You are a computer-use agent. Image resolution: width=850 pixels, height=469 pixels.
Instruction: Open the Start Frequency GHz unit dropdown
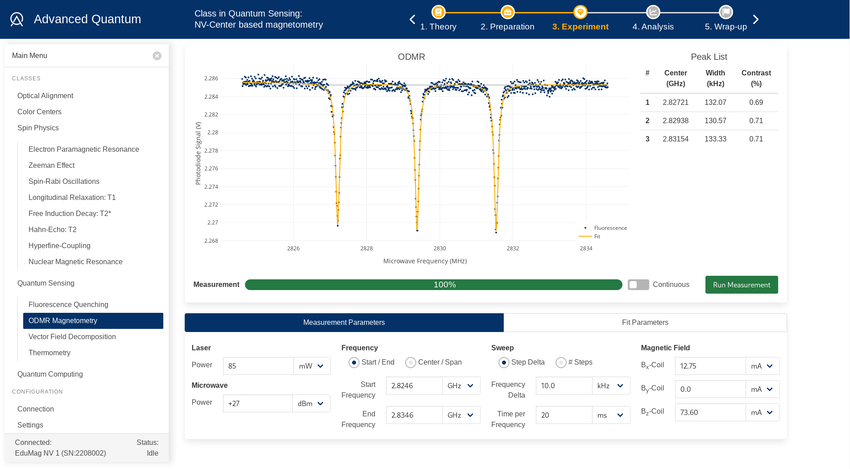coord(462,386)
